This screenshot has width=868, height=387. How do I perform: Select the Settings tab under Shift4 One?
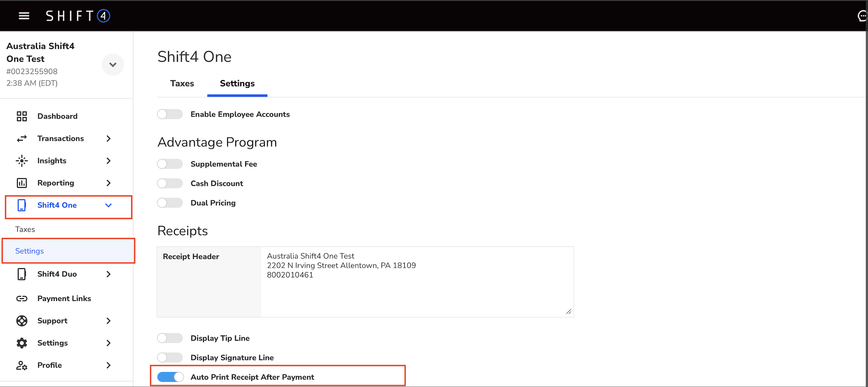click(237, 84)
